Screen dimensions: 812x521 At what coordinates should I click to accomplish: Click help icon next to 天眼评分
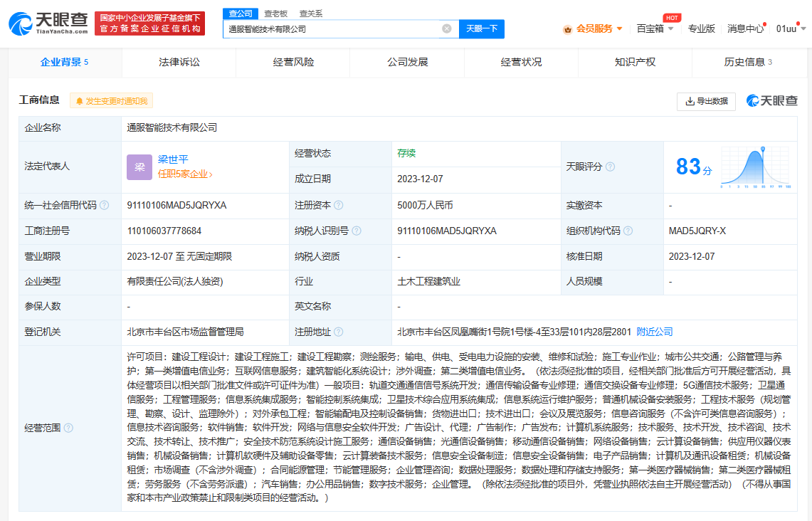click(x=610, y=167)
